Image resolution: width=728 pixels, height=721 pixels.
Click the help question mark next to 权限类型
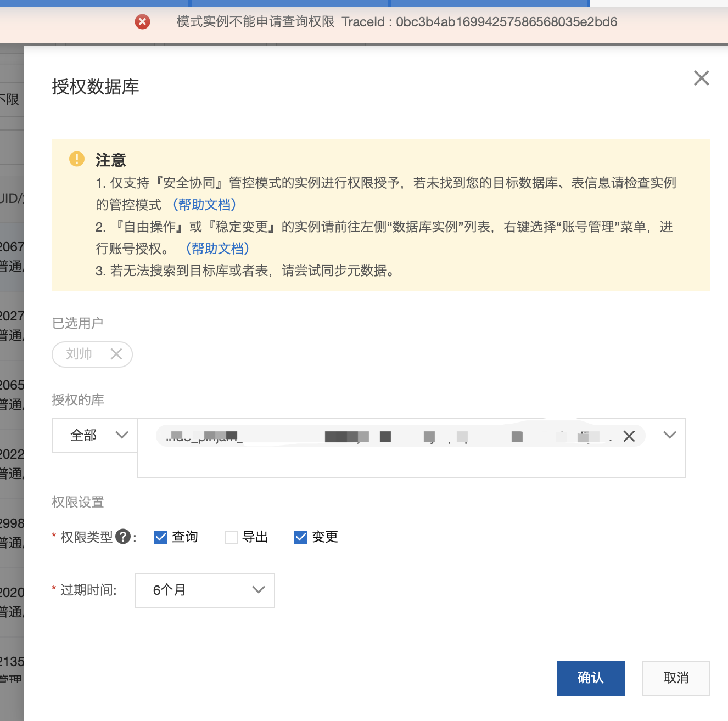click(123, 536)
